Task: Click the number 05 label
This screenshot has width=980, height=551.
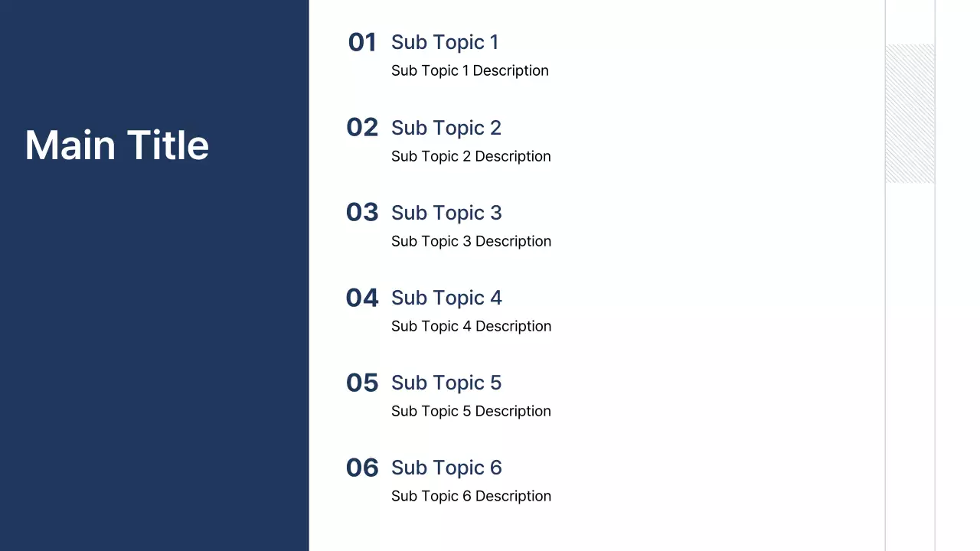Action: 362,383
